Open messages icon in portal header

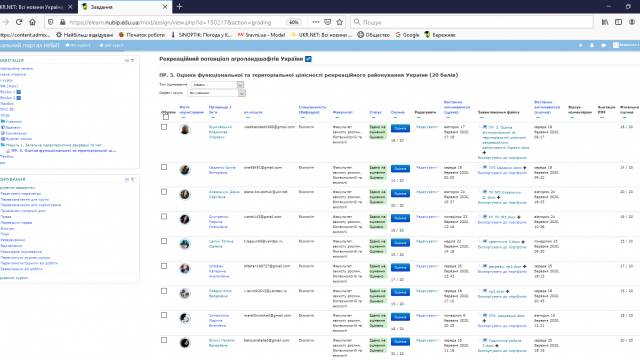click(603, 45)
